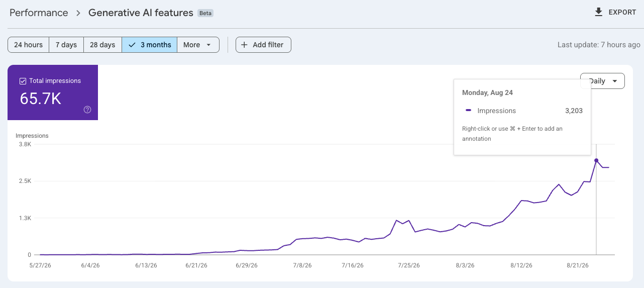Image resolution: width=644 pixels, height=288 pixels.
Task: Click the Beta badge next to the title
Action: coord(205,14)
